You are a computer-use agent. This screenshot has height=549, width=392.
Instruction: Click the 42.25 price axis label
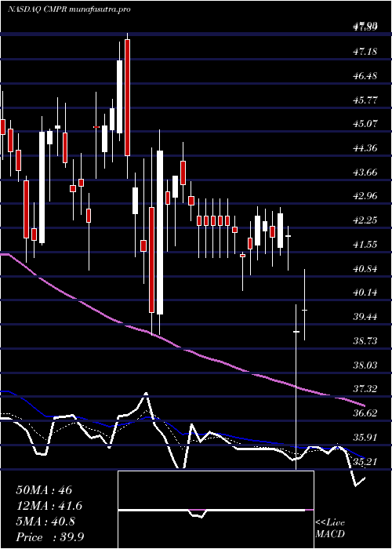click(365, 220)
